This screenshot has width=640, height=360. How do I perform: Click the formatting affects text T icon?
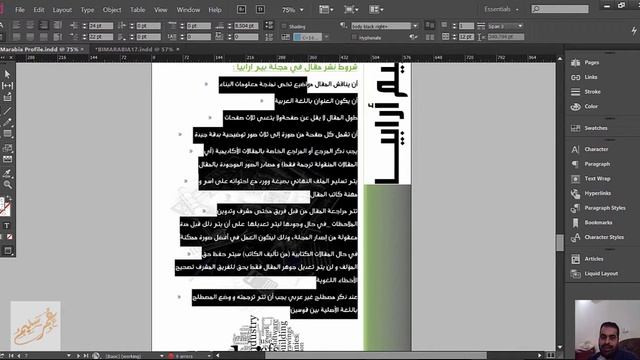[7, 226]
